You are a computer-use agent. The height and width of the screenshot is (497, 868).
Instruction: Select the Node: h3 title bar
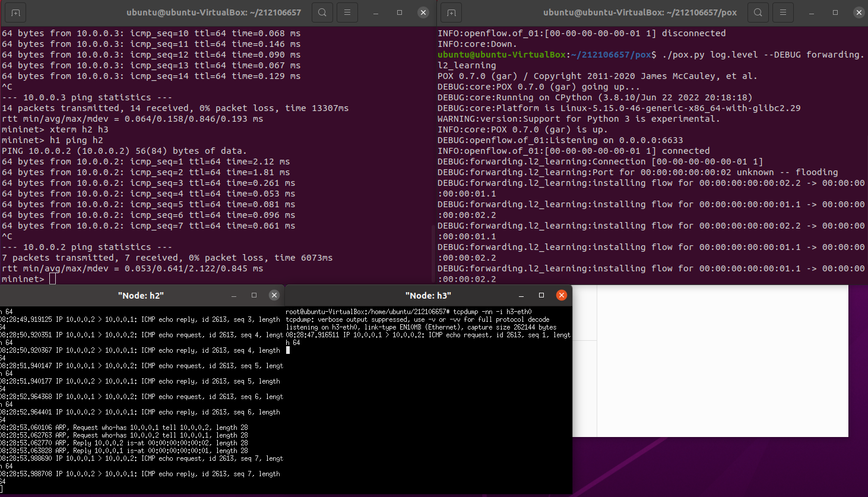tap(429, 295)
